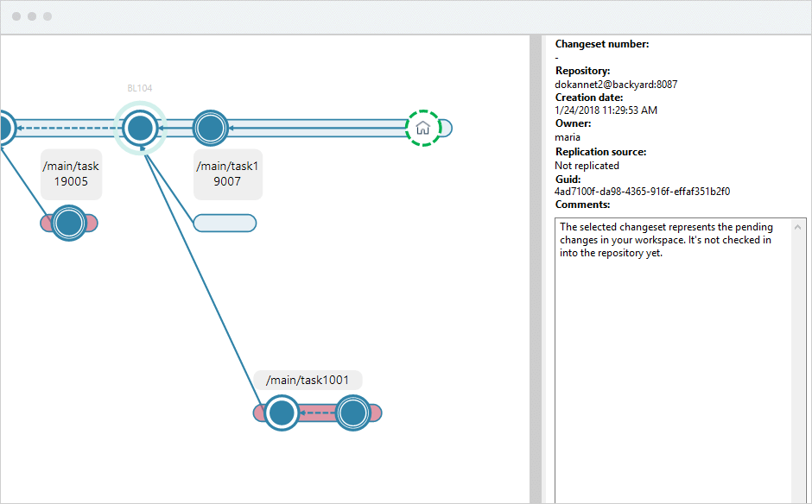Click the BL104 baseline changeset node
Viewport: 812px width, 504px height.
tap(141, 127)
